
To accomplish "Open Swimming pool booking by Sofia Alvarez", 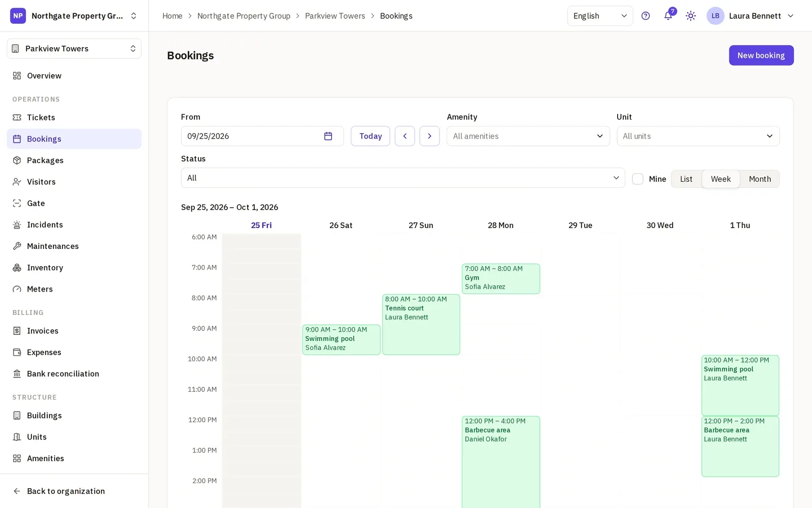I will (x=342, y=340).
